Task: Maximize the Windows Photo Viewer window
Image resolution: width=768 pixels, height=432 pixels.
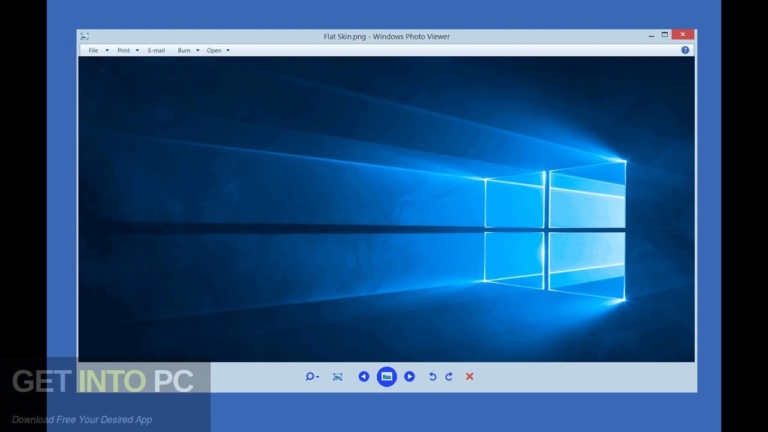Action: (665, 35)
